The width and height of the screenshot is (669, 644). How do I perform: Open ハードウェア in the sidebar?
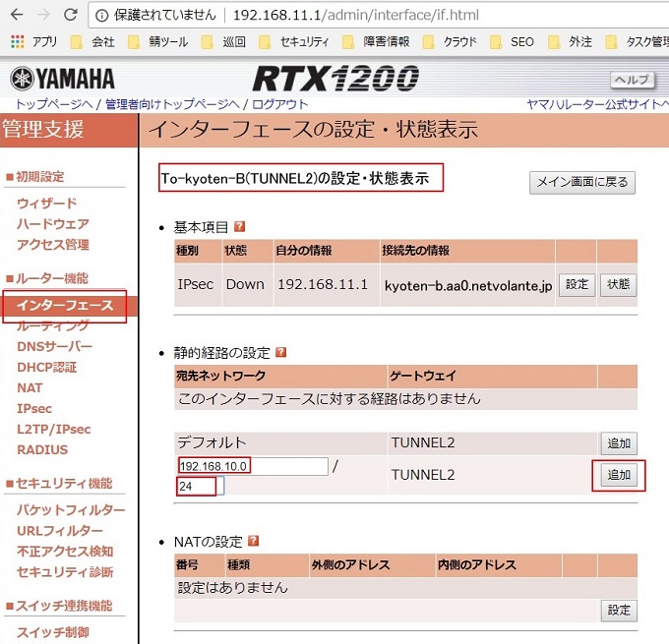tap(53, 223)
